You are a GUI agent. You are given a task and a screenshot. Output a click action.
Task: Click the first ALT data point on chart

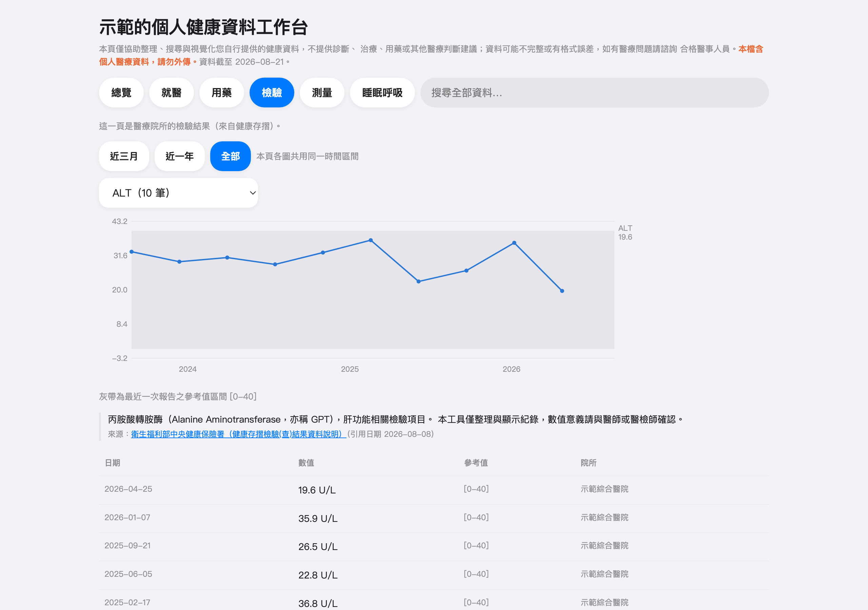pyautogui.click(x=132, y=252)
